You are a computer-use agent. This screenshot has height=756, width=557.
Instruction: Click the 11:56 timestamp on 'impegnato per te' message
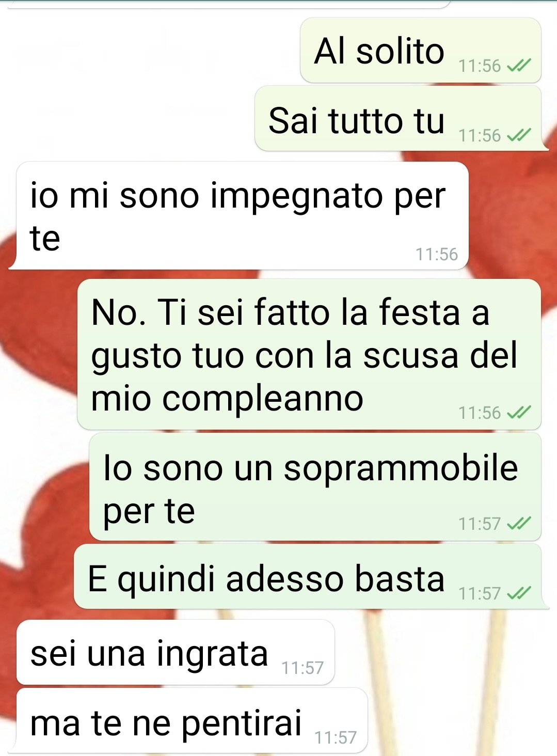click(x=437, y=254)
